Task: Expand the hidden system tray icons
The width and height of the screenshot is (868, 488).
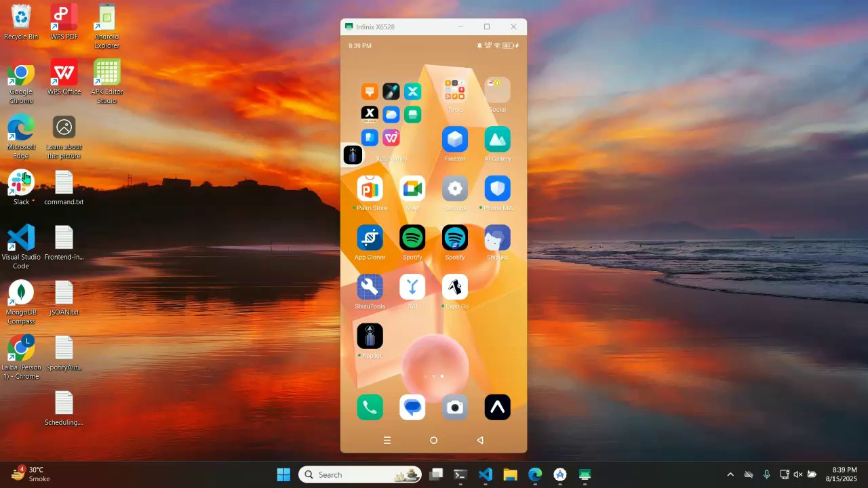Action: 730,474
